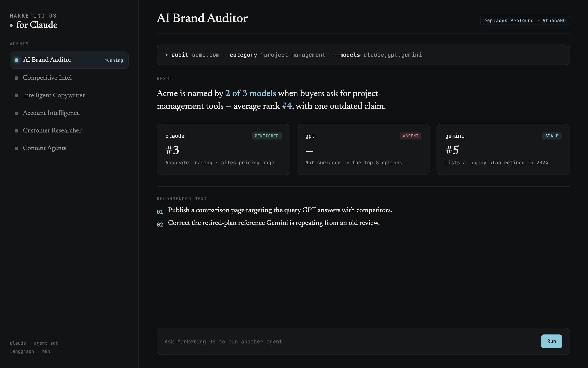Click the active blue status icon of AI Brand Auditor

click(x=17, y=60)
